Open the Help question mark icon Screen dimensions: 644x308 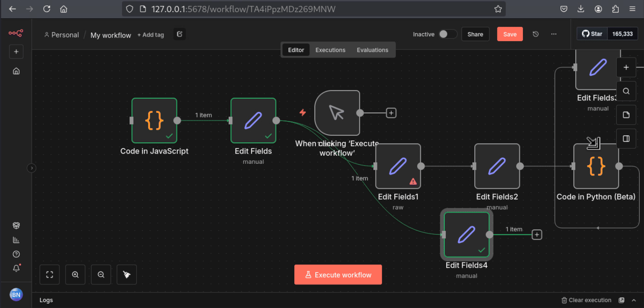(x=16, y=254)
